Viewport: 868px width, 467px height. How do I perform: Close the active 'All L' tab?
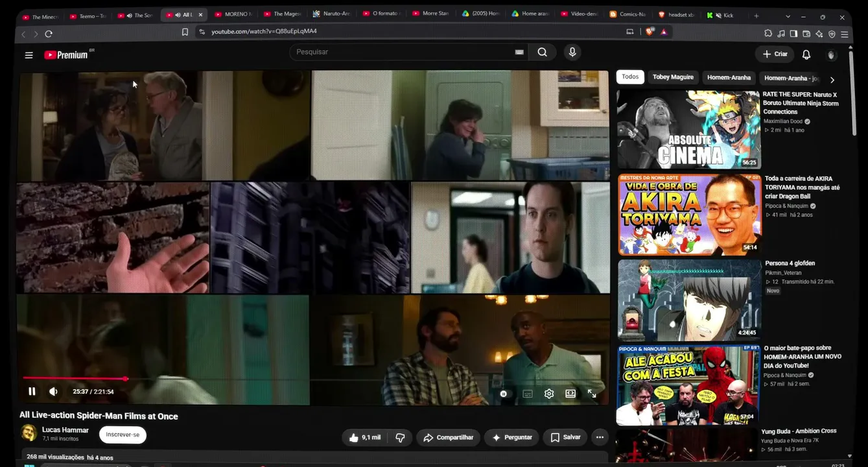tap(200, 15)
